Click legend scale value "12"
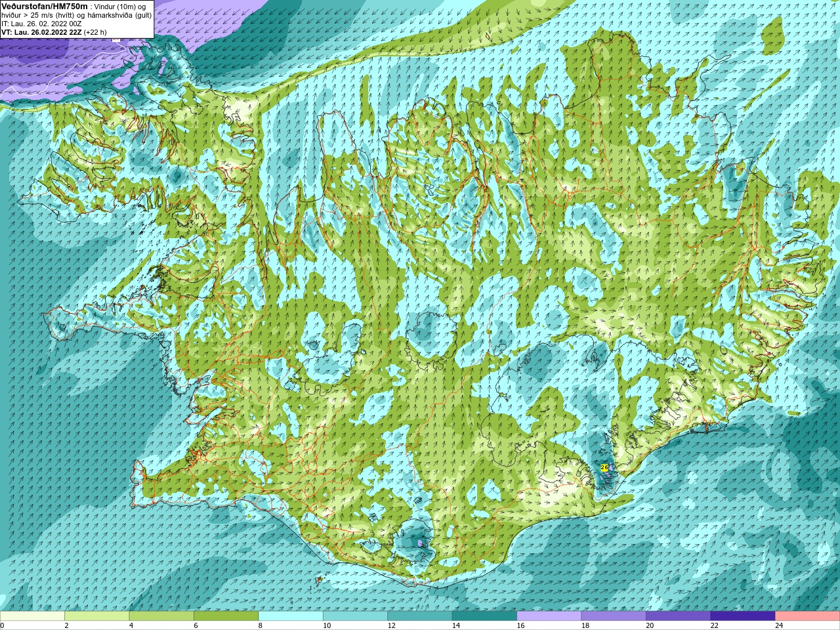The image size is (840, 630). 392,626
